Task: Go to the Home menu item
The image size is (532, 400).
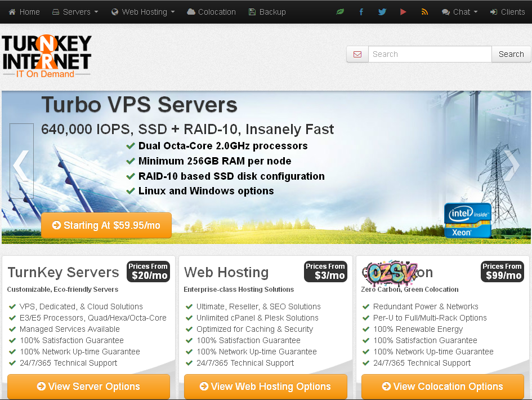Action: (x=24, y=12)
